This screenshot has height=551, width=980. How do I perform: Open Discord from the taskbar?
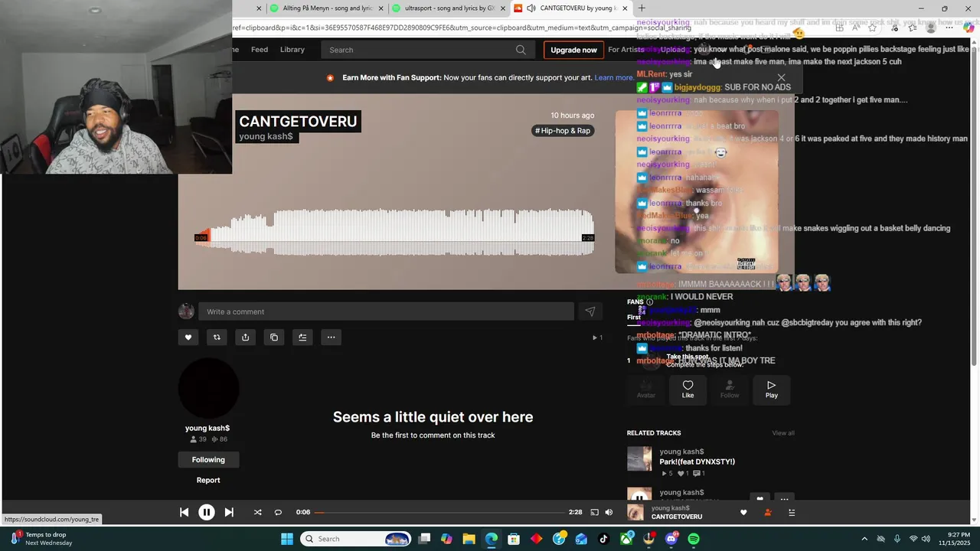click(x=671, y=539)
